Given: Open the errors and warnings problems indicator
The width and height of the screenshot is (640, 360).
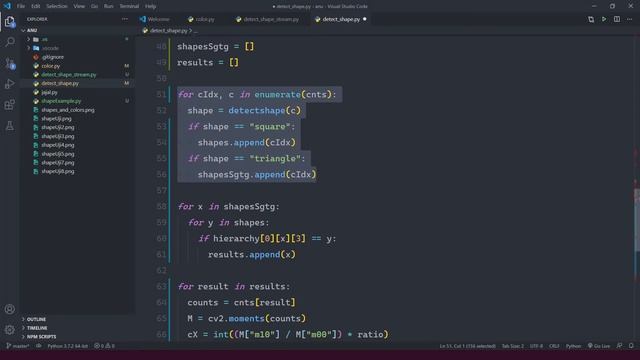Looking at the screenshot, I should pyautogui.click(x=104, y=346).
